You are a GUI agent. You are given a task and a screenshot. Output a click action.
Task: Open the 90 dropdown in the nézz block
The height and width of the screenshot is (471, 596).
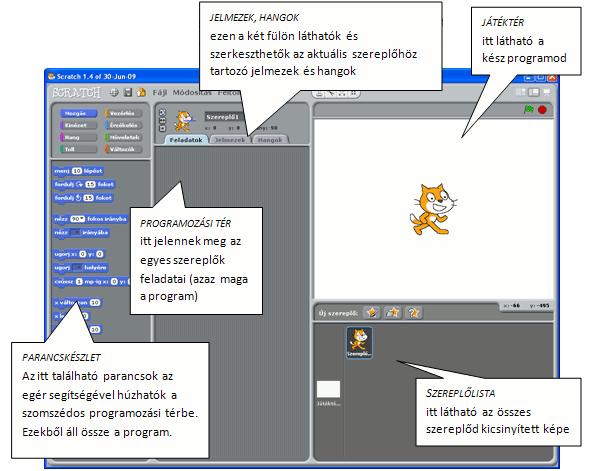point(78,219)
